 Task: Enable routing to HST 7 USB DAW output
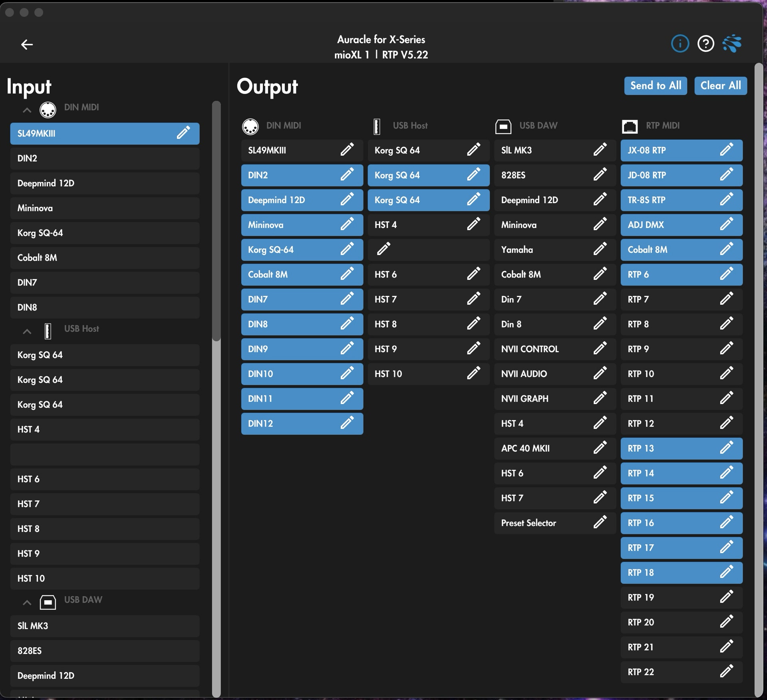click(555, 498)
